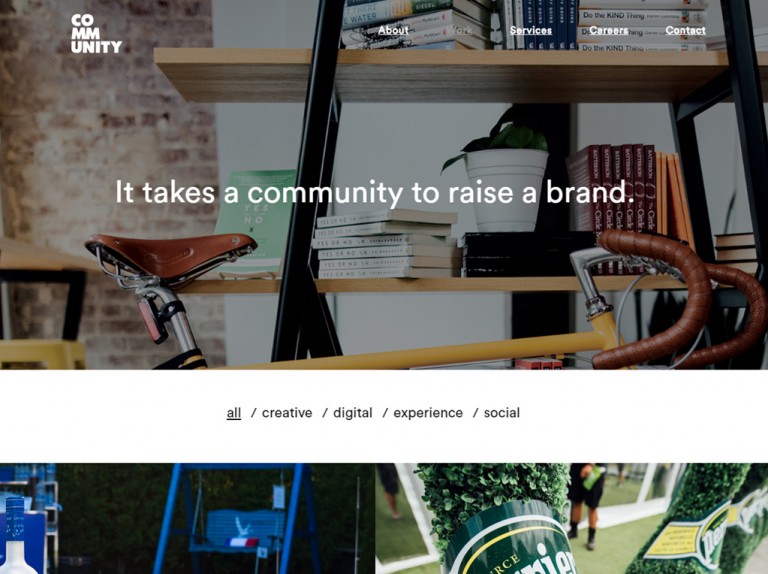This screenshot has height=574, width=768.
Task: Select the 'all' project filter
Action: pos(234,413)
